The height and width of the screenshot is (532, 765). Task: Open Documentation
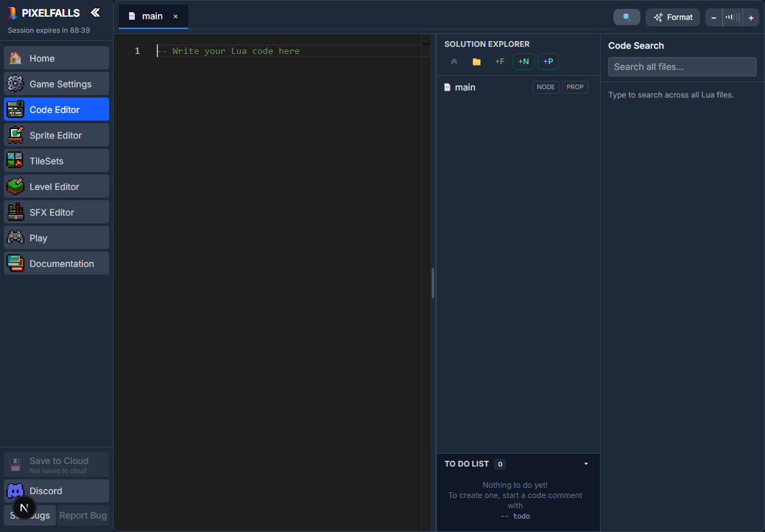pyautogui.click(x=57, y=263)
